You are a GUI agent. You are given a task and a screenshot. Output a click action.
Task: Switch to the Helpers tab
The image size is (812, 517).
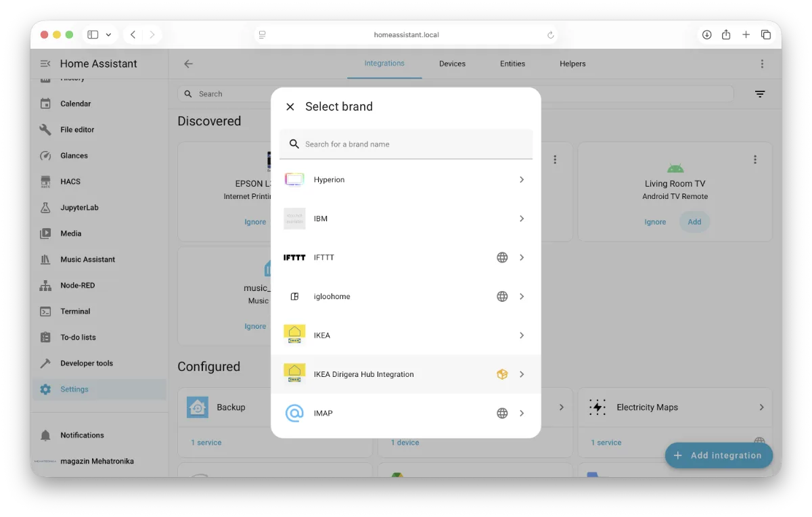pyautogui.click(x=572, y=64)
